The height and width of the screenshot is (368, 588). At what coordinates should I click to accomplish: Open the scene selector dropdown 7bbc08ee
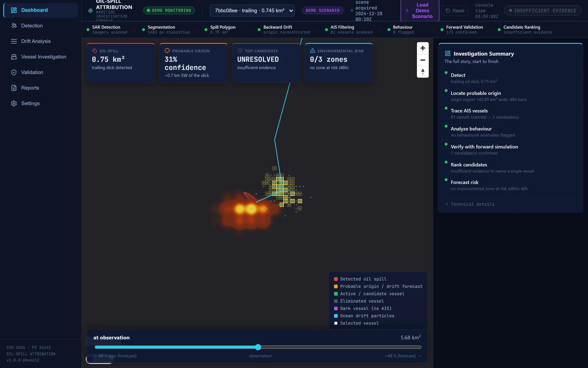(x=252, y=11)
